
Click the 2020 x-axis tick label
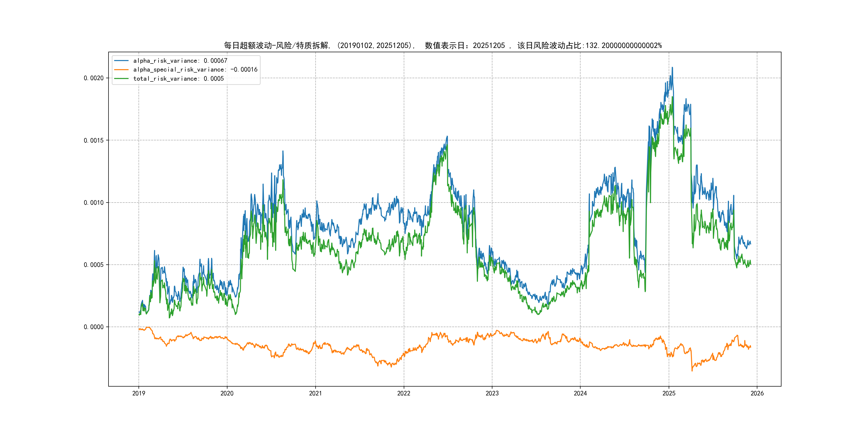227,393
